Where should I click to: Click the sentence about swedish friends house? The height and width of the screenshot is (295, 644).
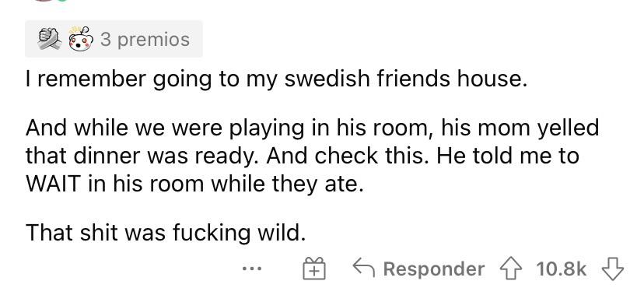click(x=276, y=79)
